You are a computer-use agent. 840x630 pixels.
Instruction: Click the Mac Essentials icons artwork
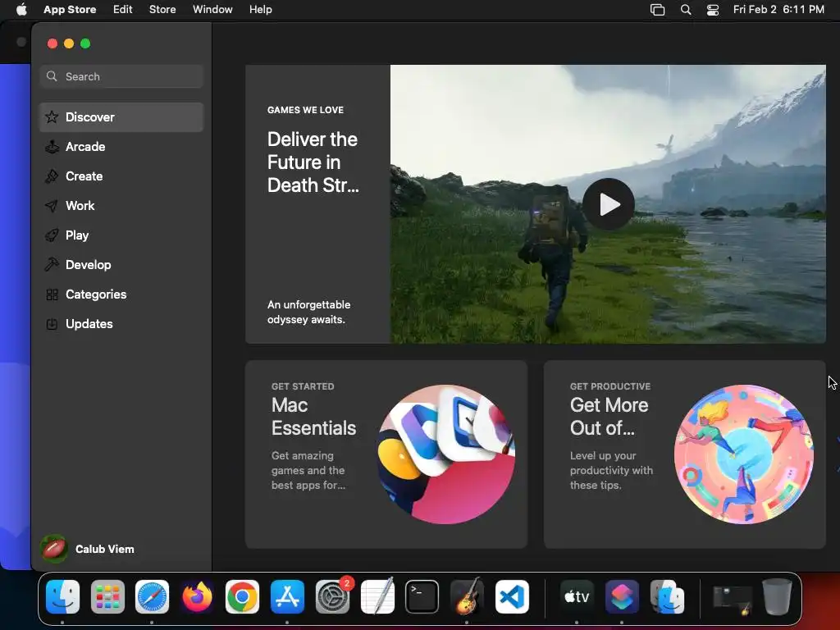tap(446, 454)
